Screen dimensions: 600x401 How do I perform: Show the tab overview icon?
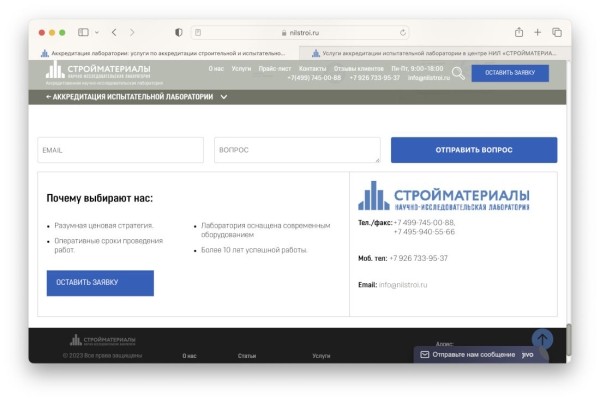click(x=557, y=32)
